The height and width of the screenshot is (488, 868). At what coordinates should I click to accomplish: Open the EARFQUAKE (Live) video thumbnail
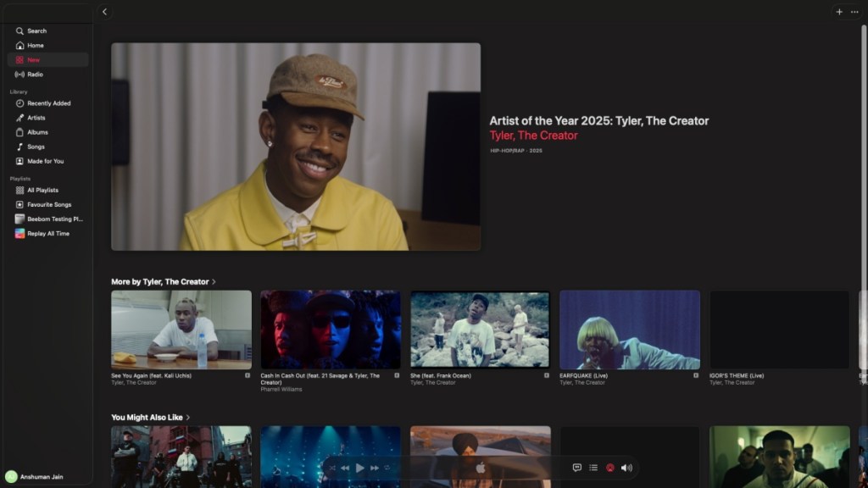tap(629, 329)
